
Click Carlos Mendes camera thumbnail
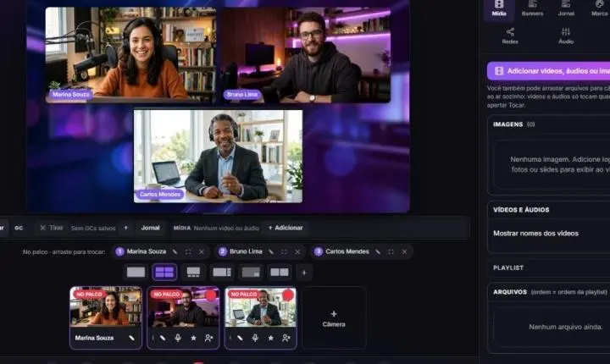tap(260, 307)
